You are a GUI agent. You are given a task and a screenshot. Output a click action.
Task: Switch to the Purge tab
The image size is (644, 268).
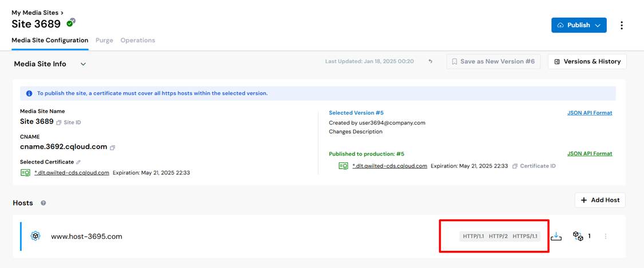pyautogui.click(x=104, y=41)
